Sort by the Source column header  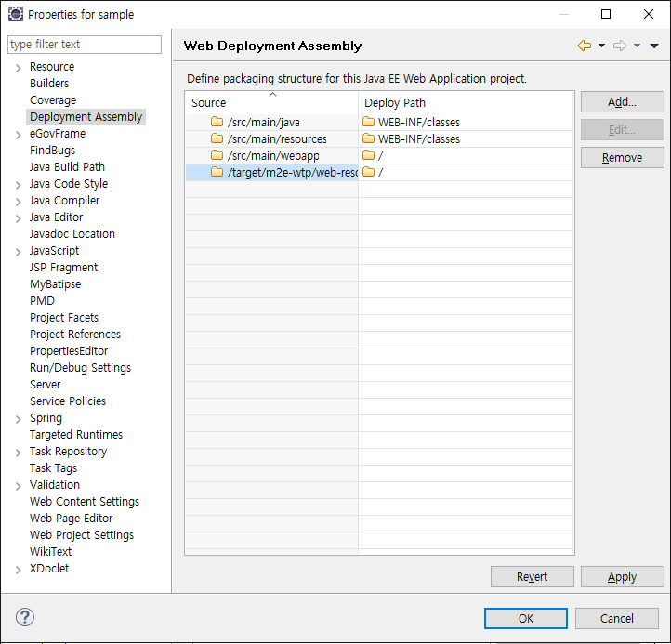(271, 102)
